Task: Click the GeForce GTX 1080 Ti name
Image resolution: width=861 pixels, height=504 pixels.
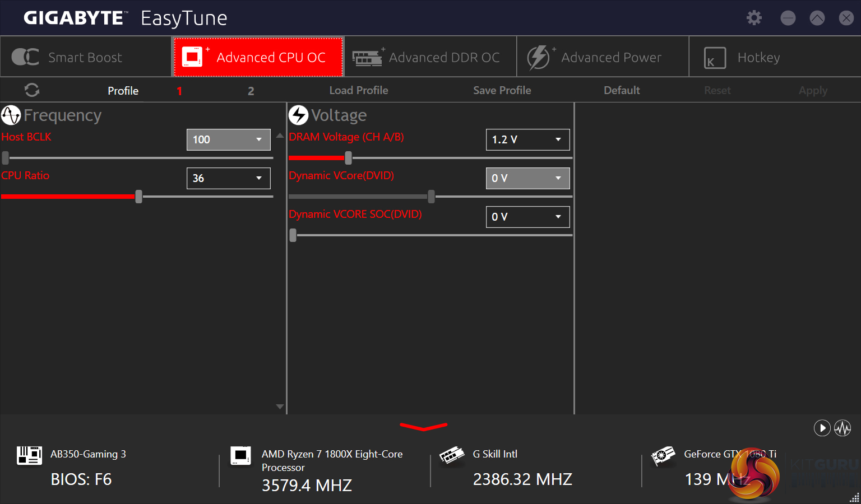Action: tap(730, 454)
